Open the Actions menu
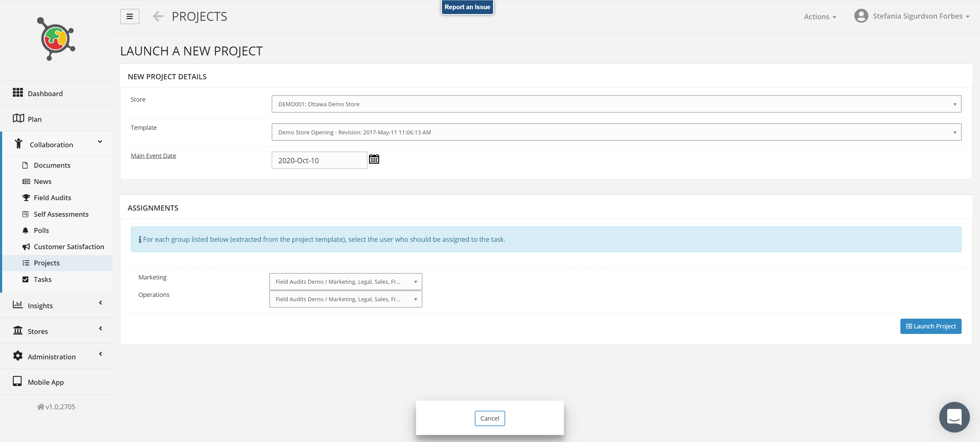Screen dimensions: 980x442 point(820,17)
